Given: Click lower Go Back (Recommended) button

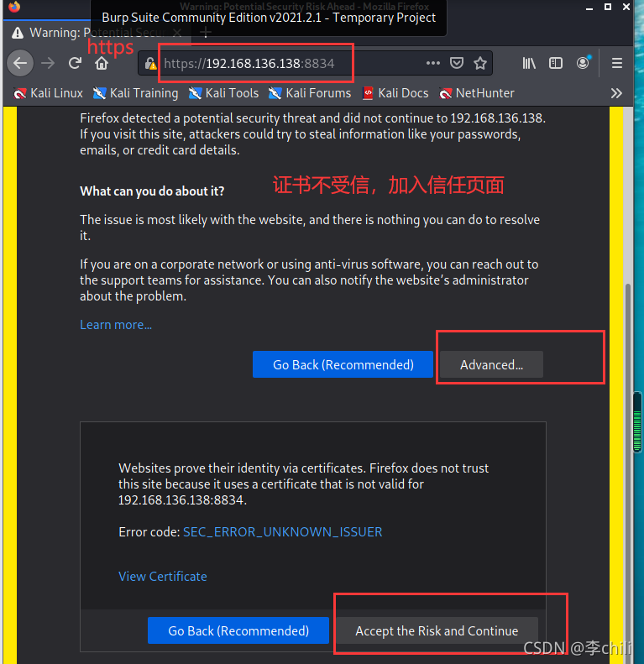Looking at the screenshot, I should pyautogui.click(x=238, y=630).
